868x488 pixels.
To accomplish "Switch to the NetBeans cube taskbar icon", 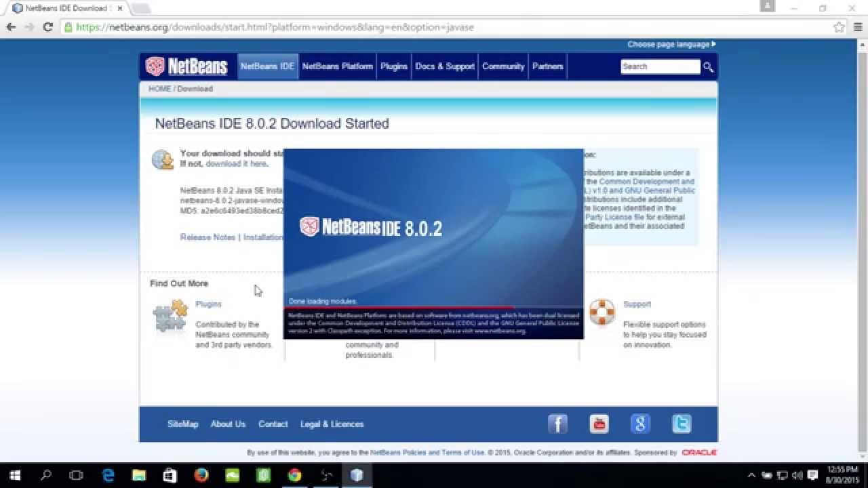I will [357, 475].
